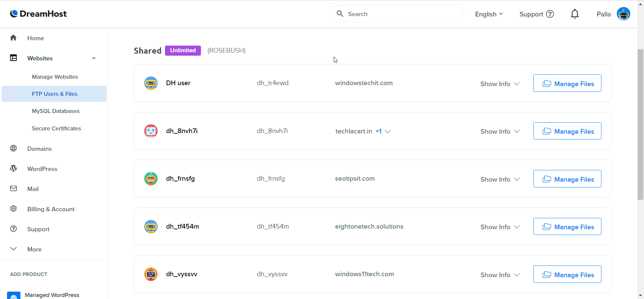Expand Show Info for DH user
This screenshot has width=644, height=299.
pos(500,84)
